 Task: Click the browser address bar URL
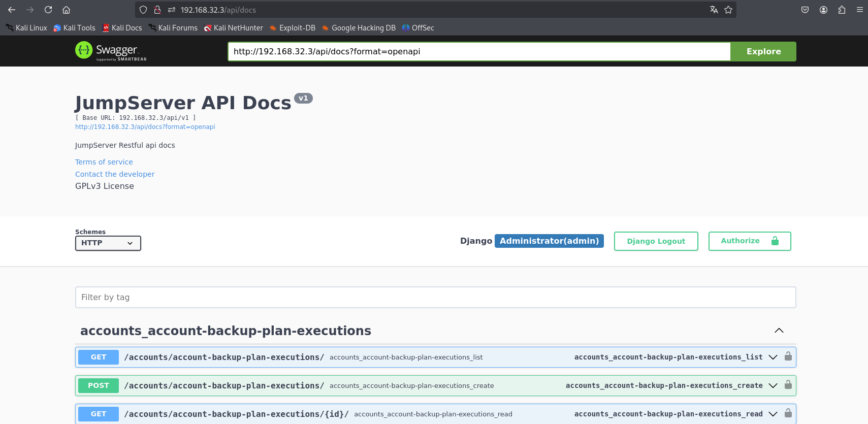pos(218,10)
